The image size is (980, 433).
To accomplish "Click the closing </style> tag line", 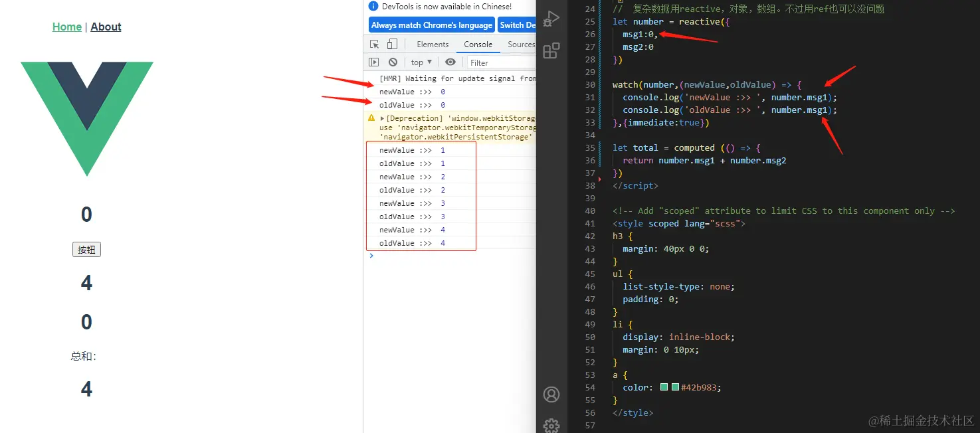I will click(633, 413).
